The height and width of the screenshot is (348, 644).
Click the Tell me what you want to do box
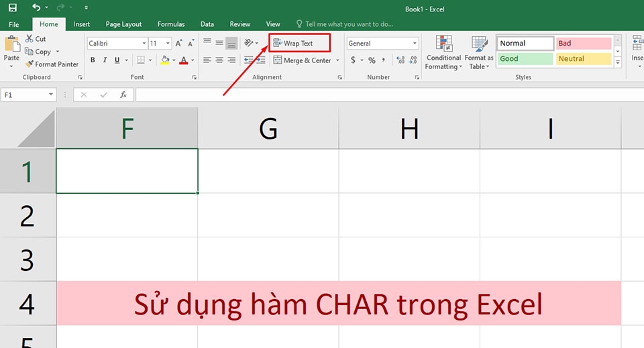[x=345, y=24]
